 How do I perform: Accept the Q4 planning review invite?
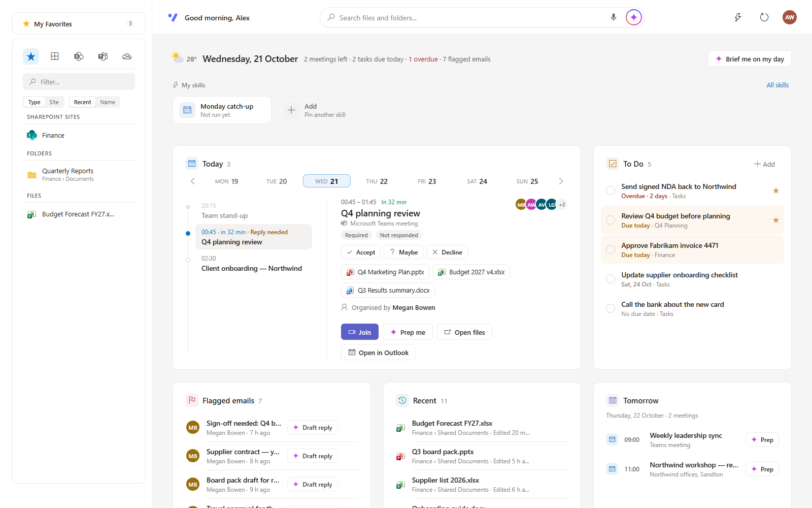point(361,252)
